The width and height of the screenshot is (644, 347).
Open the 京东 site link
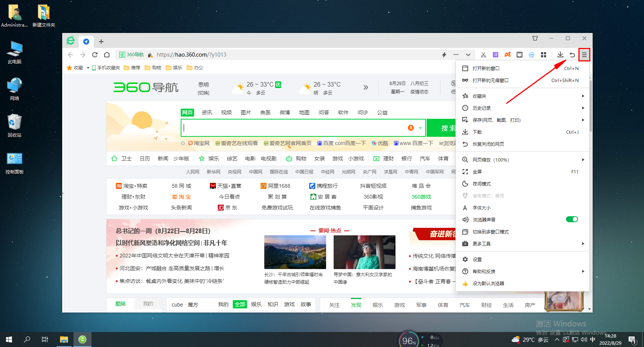[228, 208]
